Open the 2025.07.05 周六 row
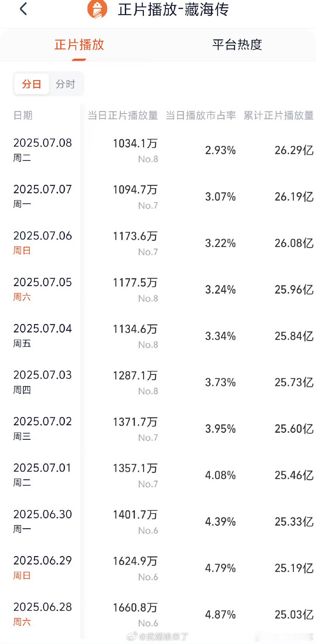Viewport: 316px width, 644px height. [x=158, y=289]
